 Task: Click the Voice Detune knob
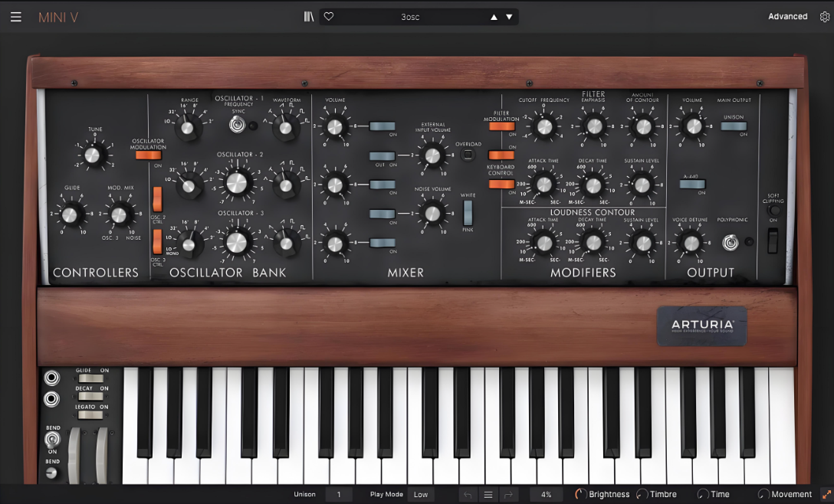click(691, 243)
